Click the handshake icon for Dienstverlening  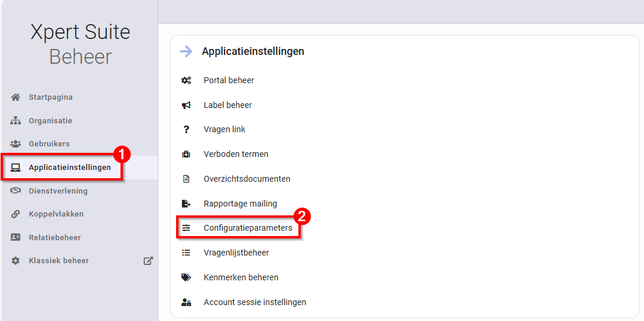click(16, 191)
